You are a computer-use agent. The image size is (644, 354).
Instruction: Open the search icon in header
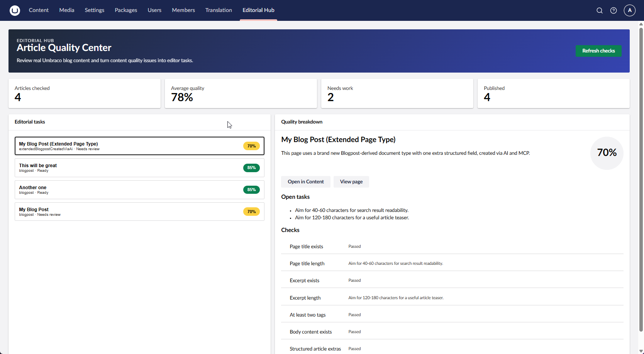[600, 10]
